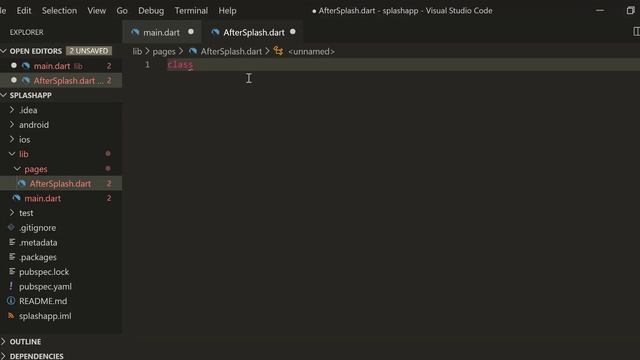Image resolution: width=640 pixels, height=360 pixels.
Task: Open main.dart under Open Editors
Action: point(61,66)
